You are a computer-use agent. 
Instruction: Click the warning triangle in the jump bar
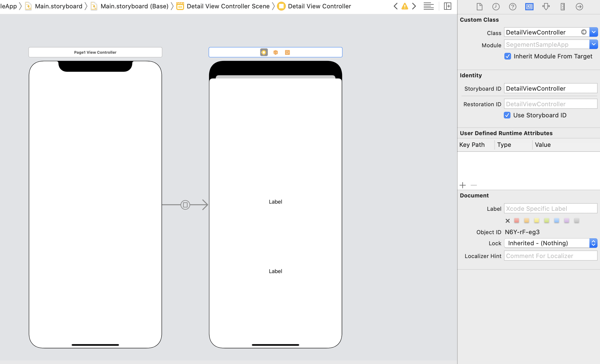point(405,6)
